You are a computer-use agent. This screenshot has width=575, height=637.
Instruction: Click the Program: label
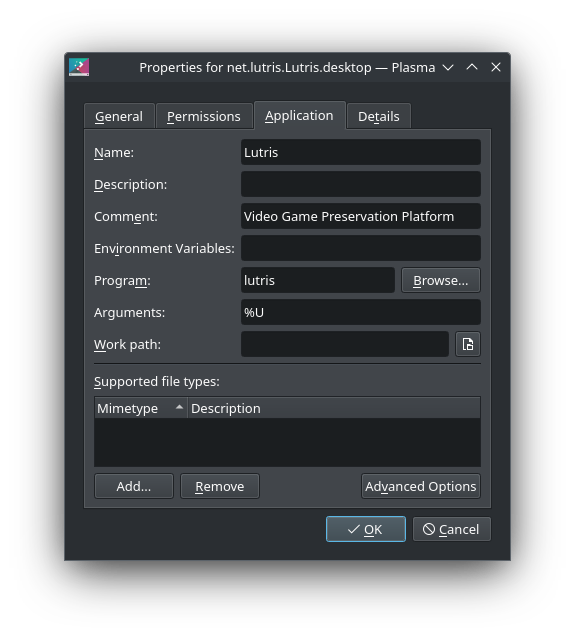[122, 281]
